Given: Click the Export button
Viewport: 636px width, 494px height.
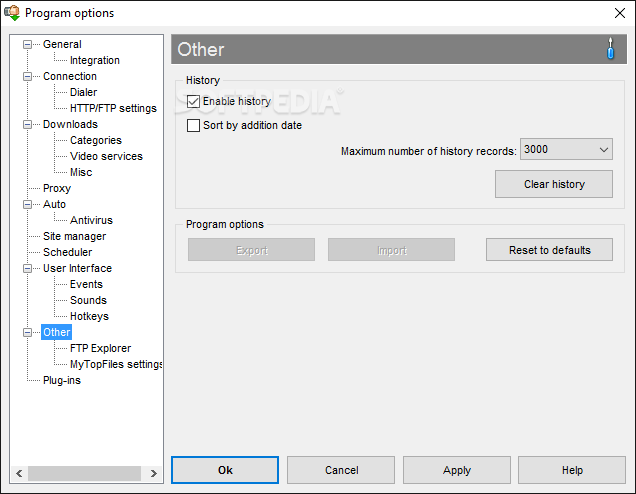Looking at the screenshot, I should pyautogui.click(x=251, y=250).
